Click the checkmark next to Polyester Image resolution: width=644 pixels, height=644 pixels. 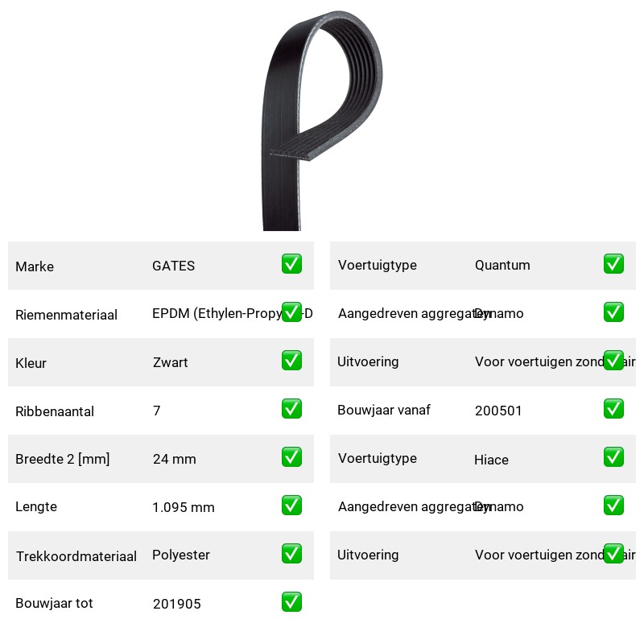click(x=291, y=554)
